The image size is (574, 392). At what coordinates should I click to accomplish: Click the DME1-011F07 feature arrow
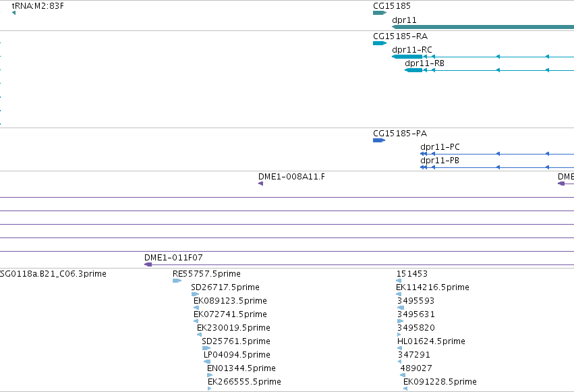(x=148, y=264)
